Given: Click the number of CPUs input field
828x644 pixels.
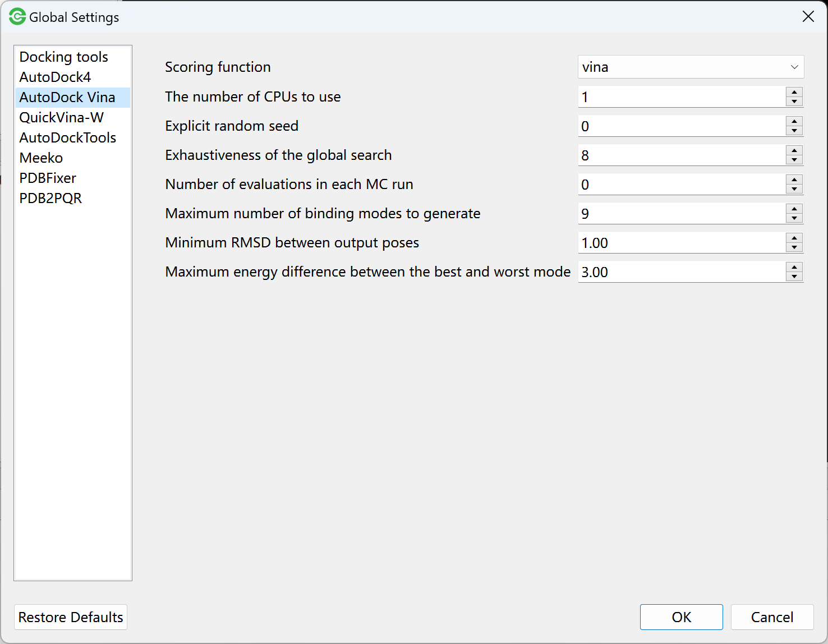Looking at the screenshot, I should (682, 97).
